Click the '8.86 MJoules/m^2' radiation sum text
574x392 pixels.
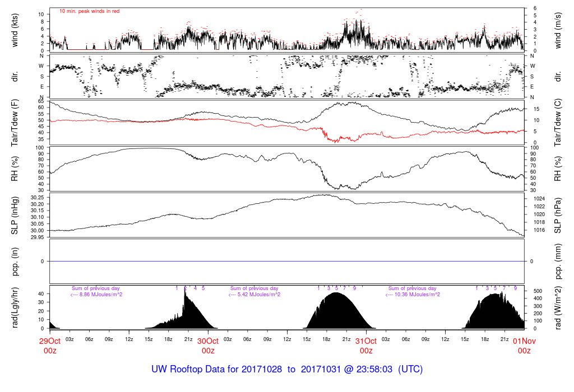[101, 295]
